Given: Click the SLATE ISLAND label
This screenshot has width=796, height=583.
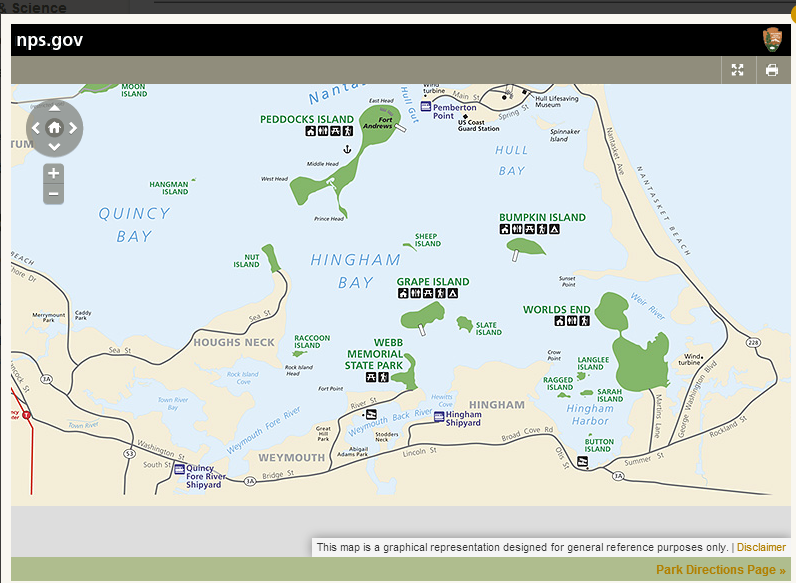Looking at the screenshot, I should (488, 329).
